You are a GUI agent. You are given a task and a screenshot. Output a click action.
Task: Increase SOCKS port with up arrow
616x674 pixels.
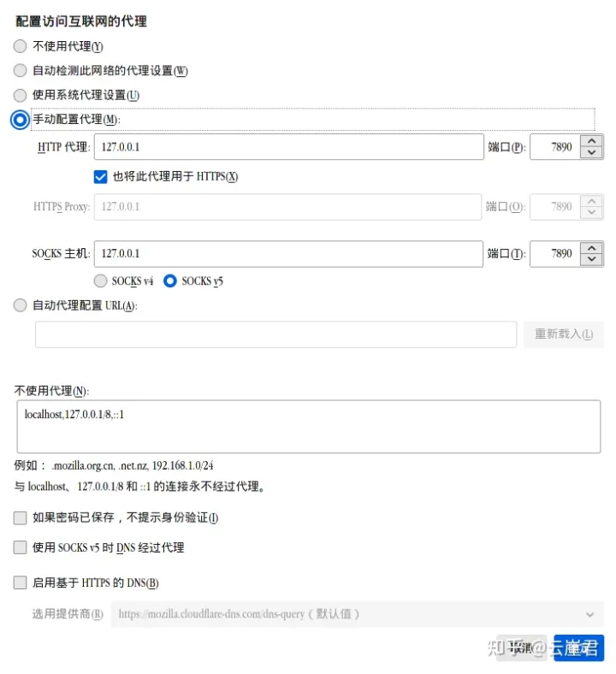click(591, 247)
